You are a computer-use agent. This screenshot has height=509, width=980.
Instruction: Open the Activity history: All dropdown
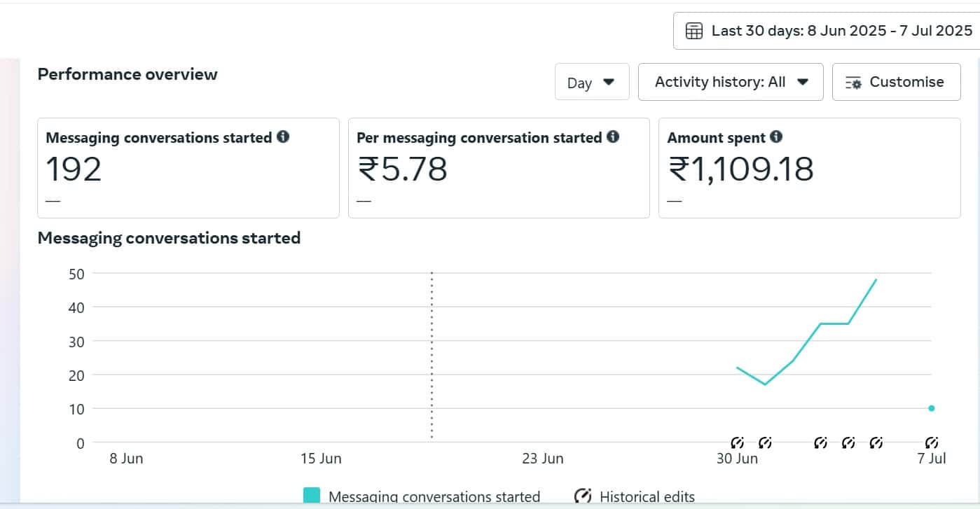(x=731, y=82)
